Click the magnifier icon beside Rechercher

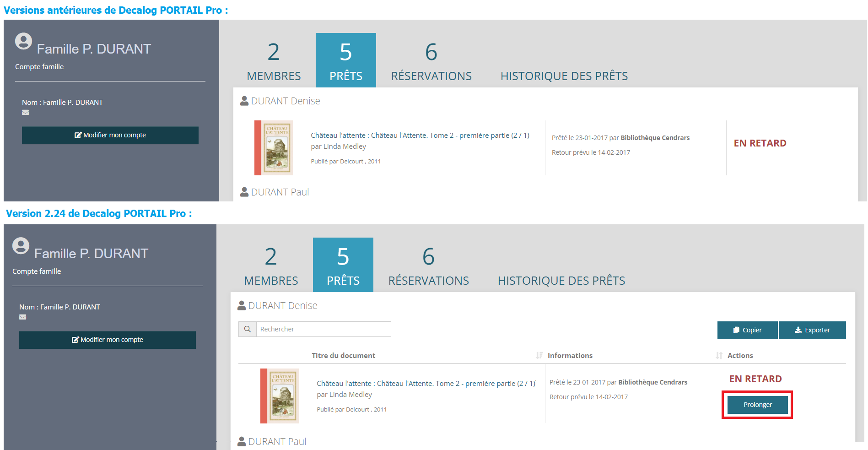tap(248, 329)
